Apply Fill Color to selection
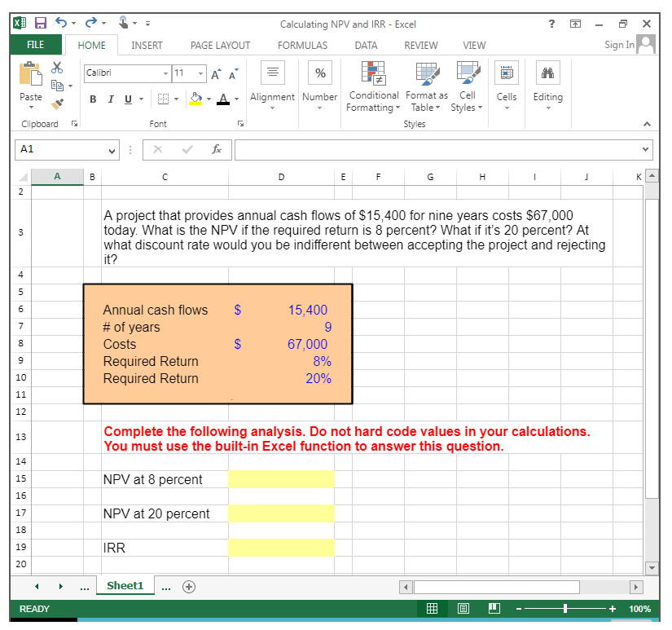672x630 pixels. point(195,99)
